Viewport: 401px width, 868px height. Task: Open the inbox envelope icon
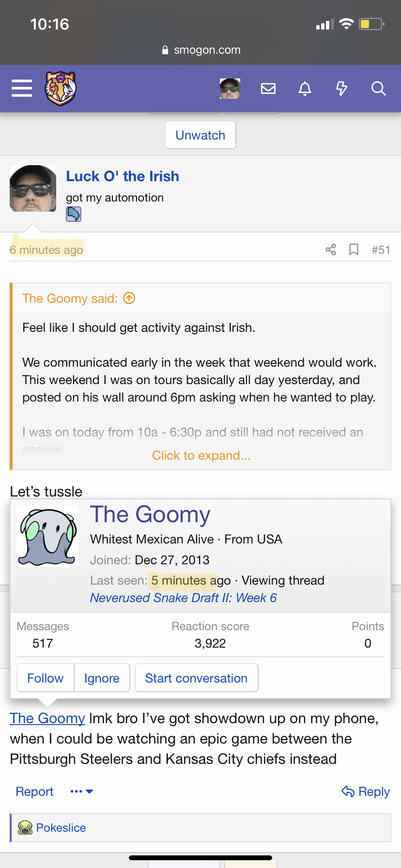click(268, 88)
